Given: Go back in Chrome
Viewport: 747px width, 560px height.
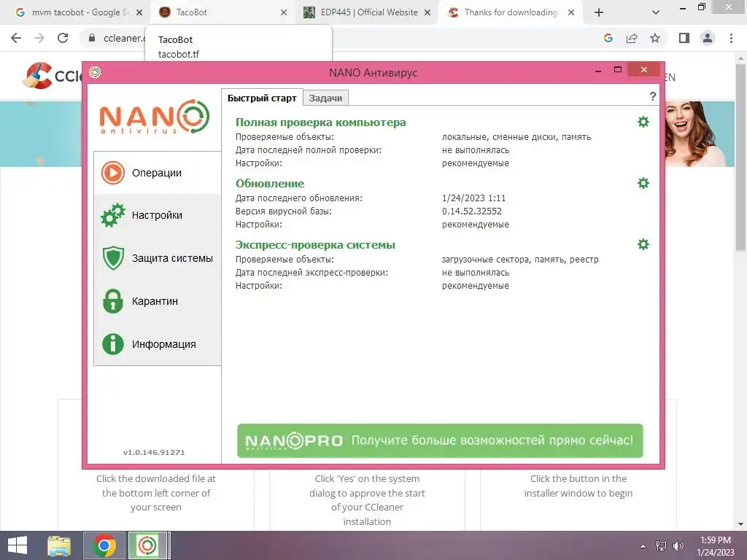Looking at the screenshot, I should tap(16, 38).
